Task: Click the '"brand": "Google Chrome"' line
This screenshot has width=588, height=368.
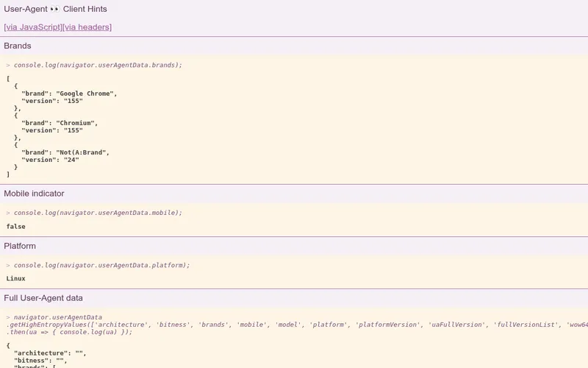Action: pyautogui.click(x=69, y=93)
